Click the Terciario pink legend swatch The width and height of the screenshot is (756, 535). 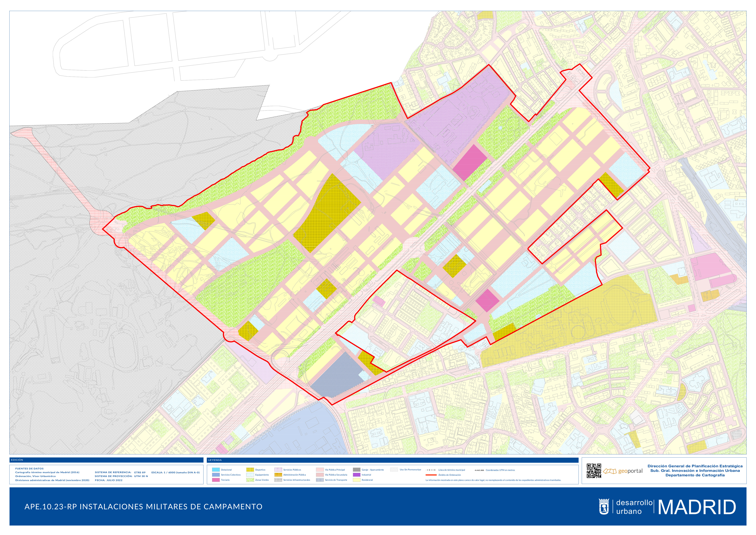216,480
